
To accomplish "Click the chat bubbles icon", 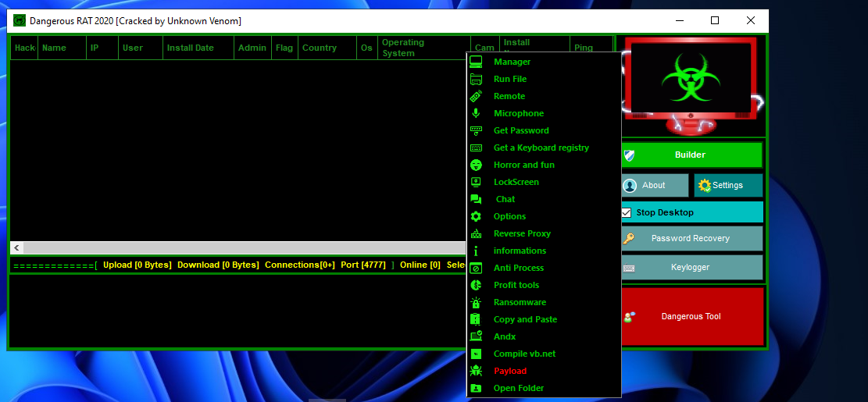I will (476, 199).
